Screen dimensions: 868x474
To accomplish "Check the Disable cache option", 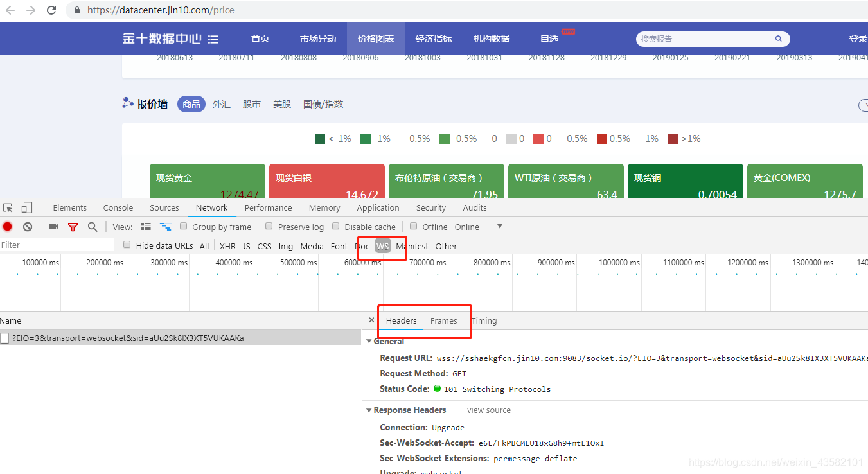I will click(x=335, y=226).
